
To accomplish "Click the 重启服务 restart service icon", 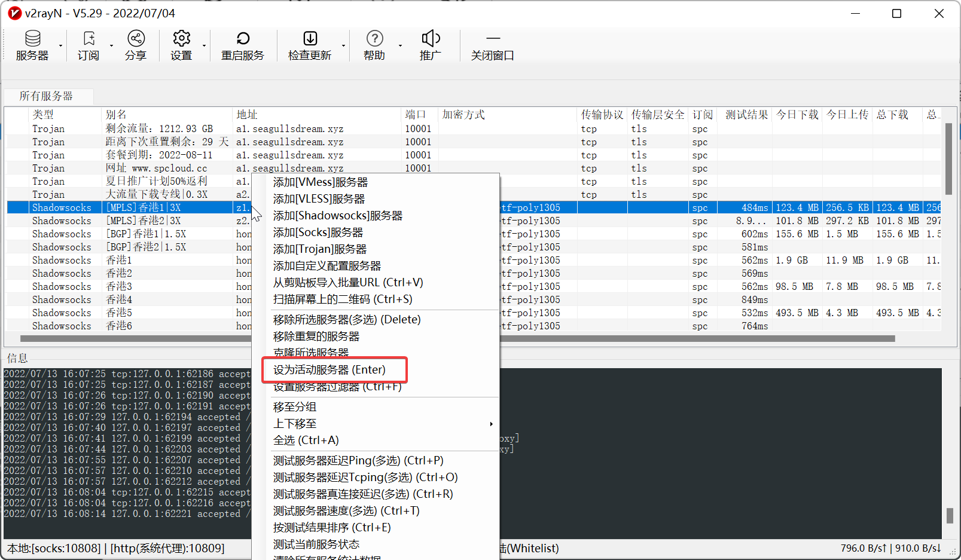I will coord(243,45).
